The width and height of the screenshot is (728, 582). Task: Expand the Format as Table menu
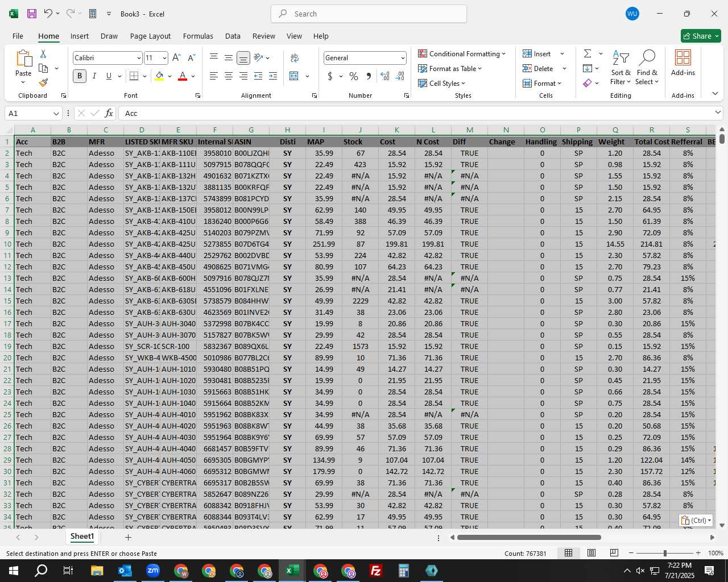click(x=450, y=68)
